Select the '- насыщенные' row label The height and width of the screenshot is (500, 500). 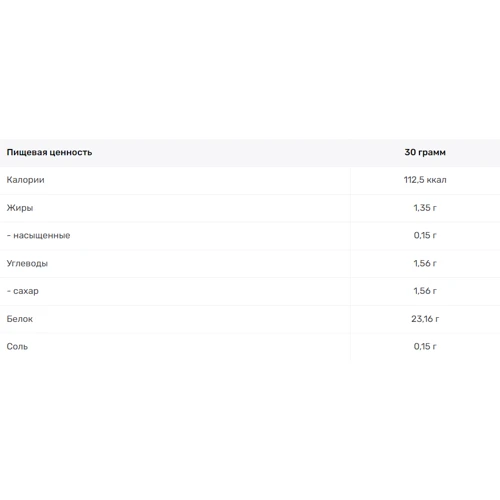point(38,236)
